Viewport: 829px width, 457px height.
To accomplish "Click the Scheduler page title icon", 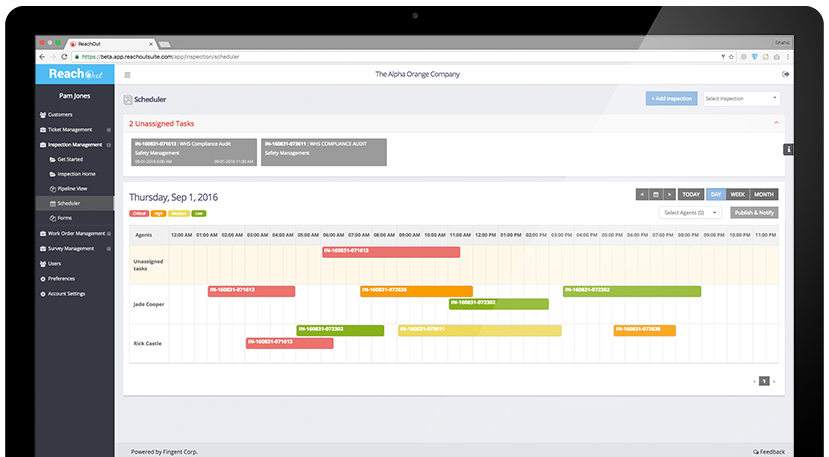I will click(127, 99).
